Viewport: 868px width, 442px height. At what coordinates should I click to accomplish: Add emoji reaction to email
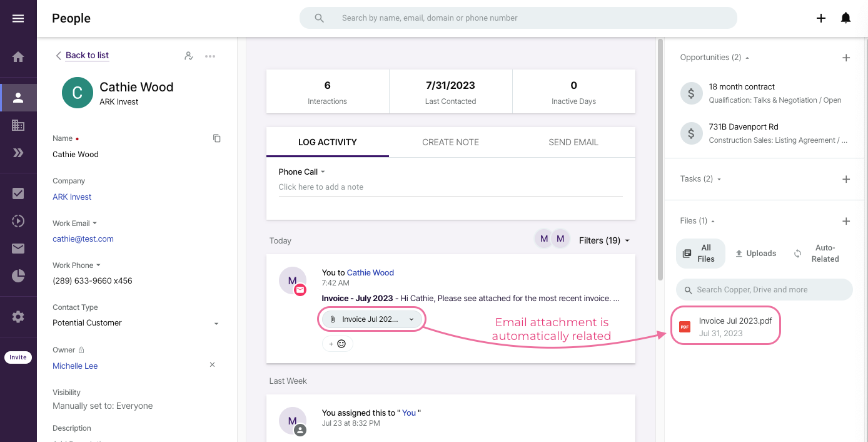(x=338, y=344)
